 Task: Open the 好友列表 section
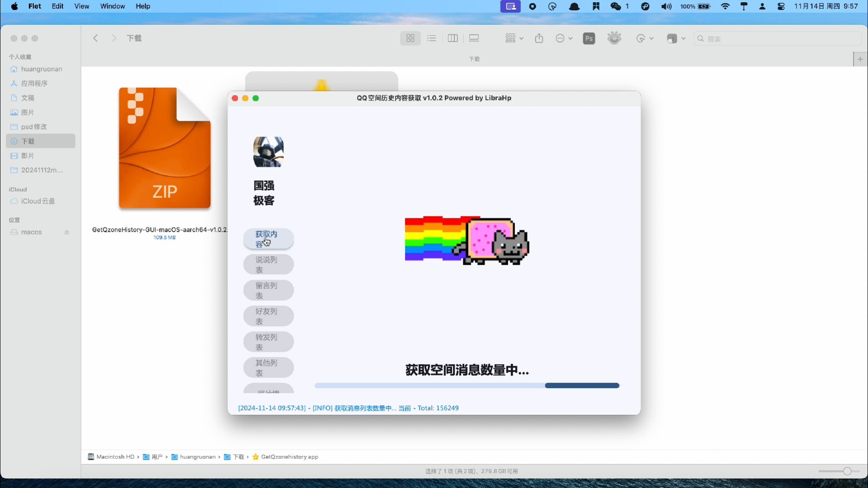pos(269,316)
